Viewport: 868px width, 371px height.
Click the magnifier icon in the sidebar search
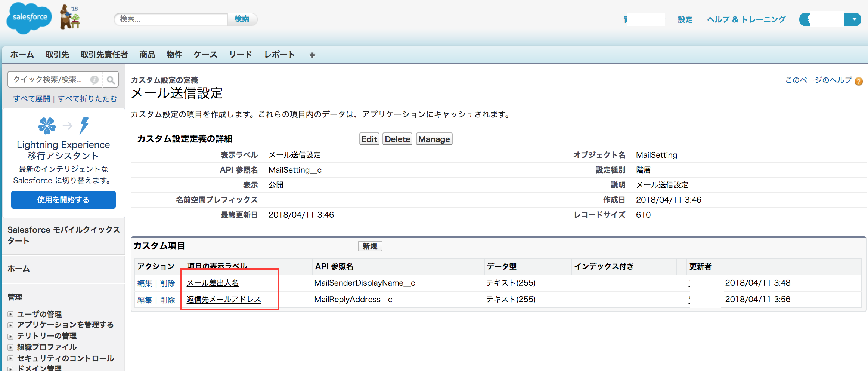(111, 79)
